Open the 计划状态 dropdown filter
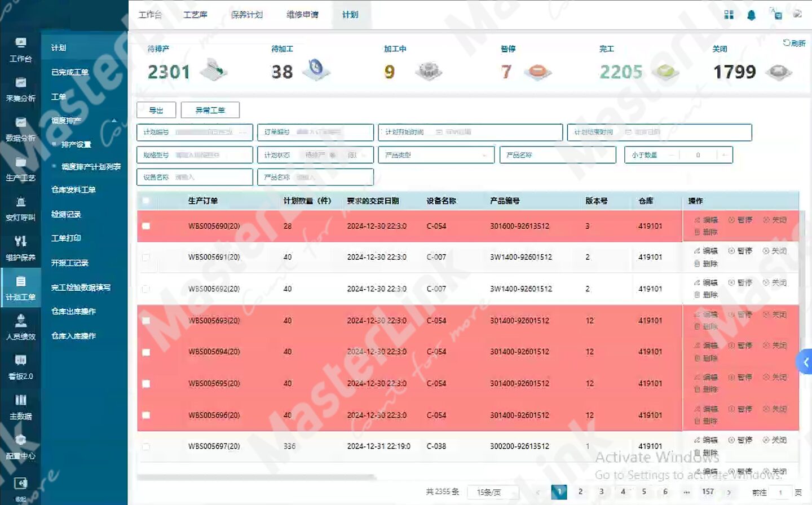Image resolution: width=812 pixels, height=505 pixels. tap(316, 155)
